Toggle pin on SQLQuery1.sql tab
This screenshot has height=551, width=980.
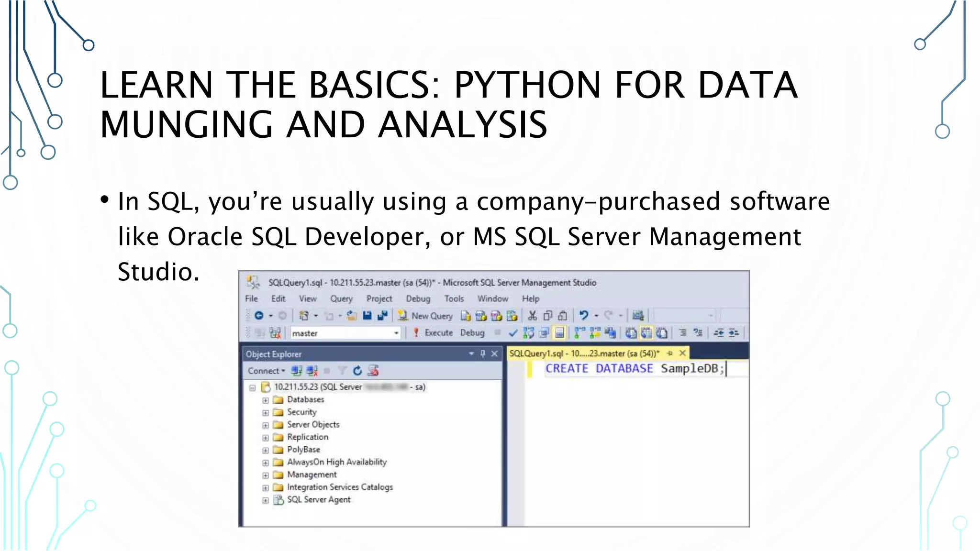pyautogui.click(x=670, y=353)
